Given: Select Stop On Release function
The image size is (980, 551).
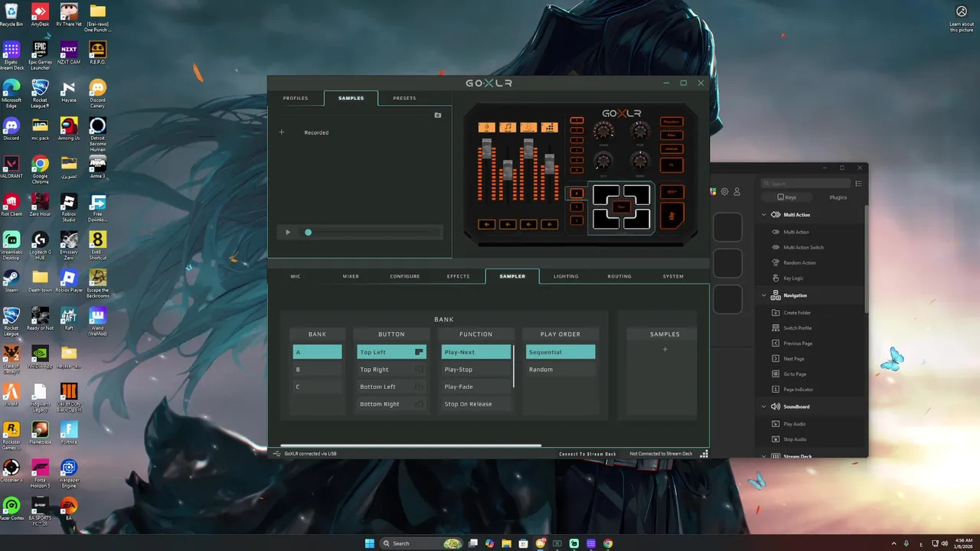Looking at the screenshot, I should tap(475, 404).
